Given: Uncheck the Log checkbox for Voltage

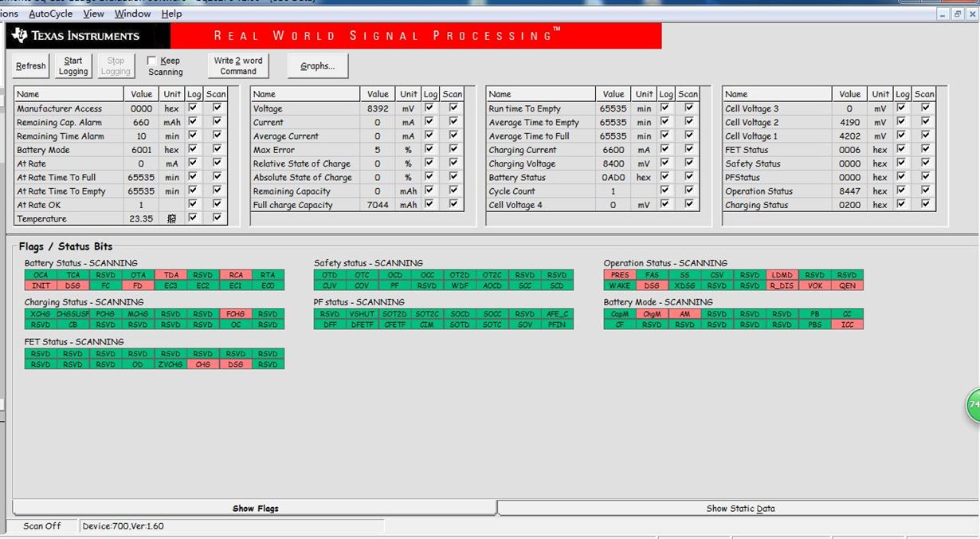Looking at the screenshot, I should [430, 108].
